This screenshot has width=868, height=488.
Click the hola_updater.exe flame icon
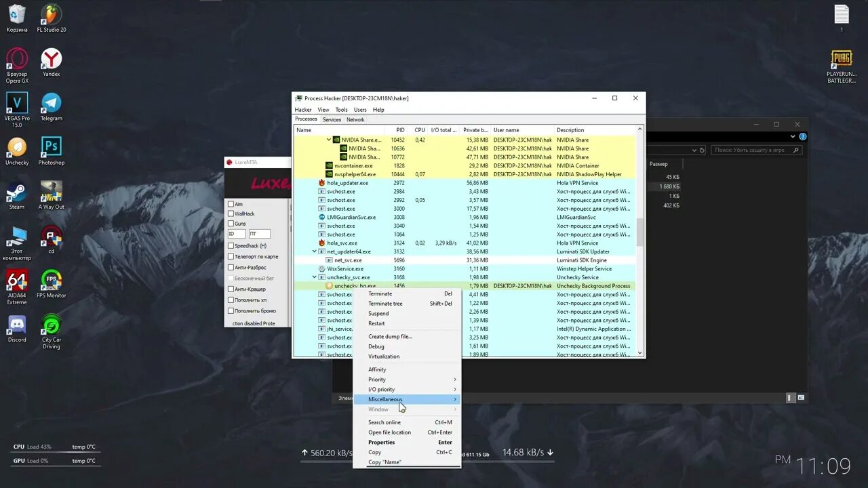322,182
